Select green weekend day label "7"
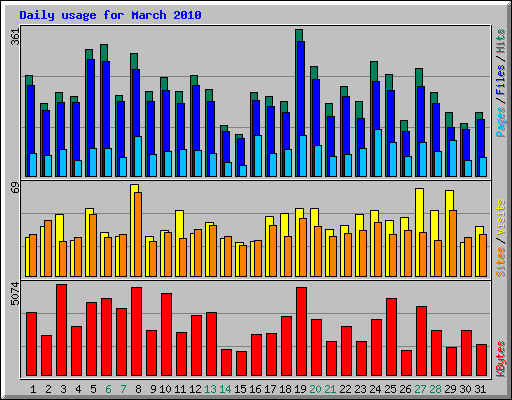Image resolution: width=512 pixels, height=400 pixels. coord(123,389)
